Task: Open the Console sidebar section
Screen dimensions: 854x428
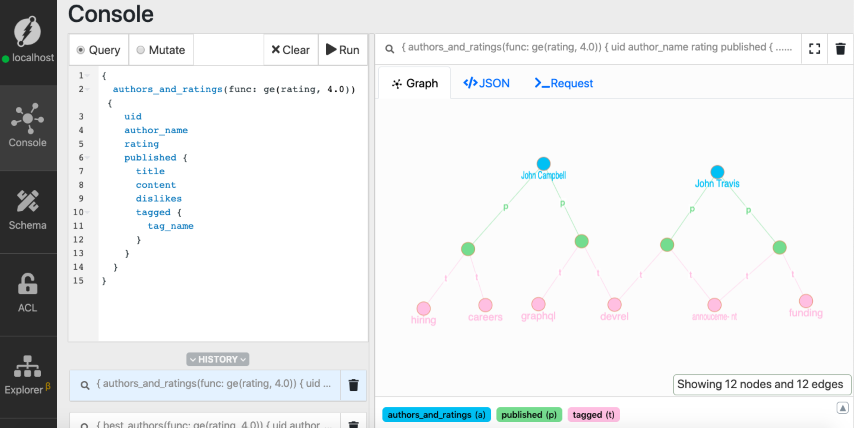Action: (27, 124)
